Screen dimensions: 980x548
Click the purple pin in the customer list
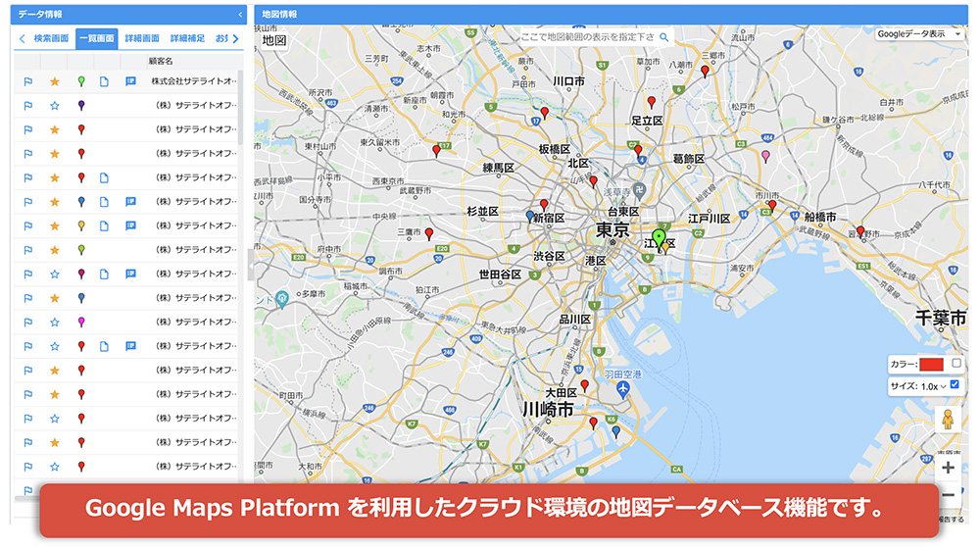coord(81,106)
